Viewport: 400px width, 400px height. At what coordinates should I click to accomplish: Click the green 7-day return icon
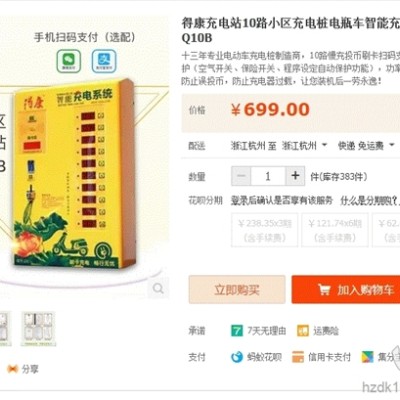click(237, 331)
